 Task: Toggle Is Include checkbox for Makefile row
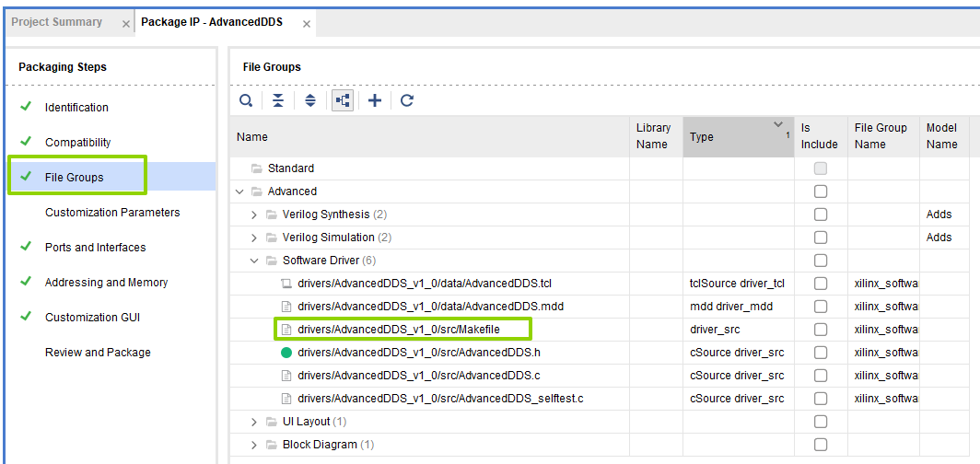(820, 330)
